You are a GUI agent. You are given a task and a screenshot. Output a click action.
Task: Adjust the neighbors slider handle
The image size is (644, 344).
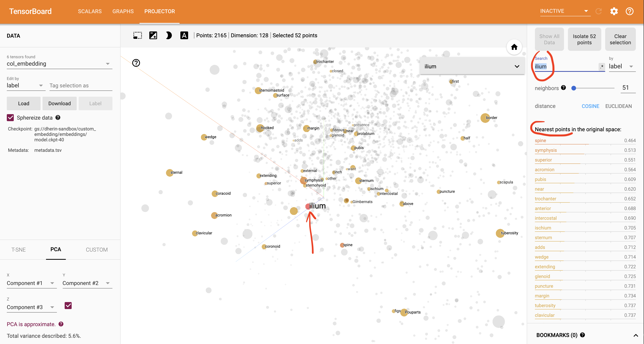click(574, 88)
